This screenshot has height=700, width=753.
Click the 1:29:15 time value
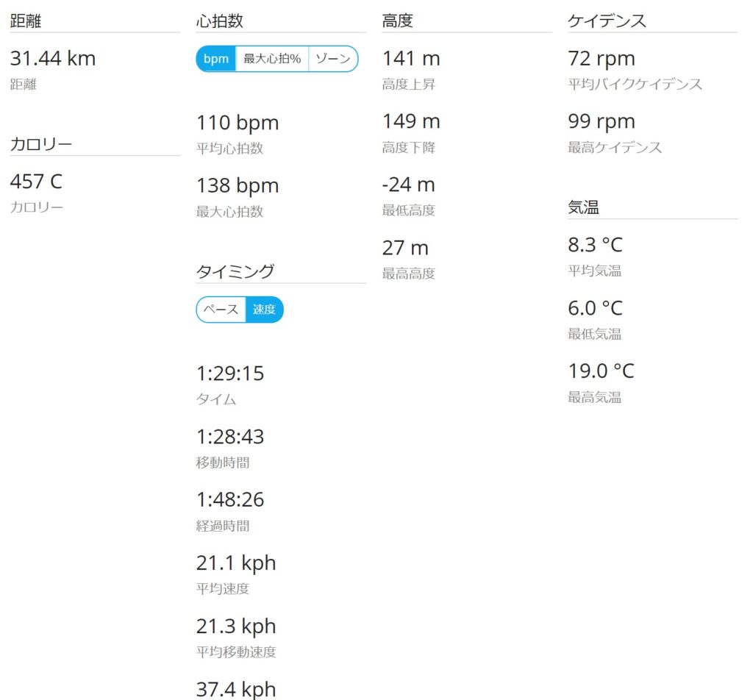(230, 374)
